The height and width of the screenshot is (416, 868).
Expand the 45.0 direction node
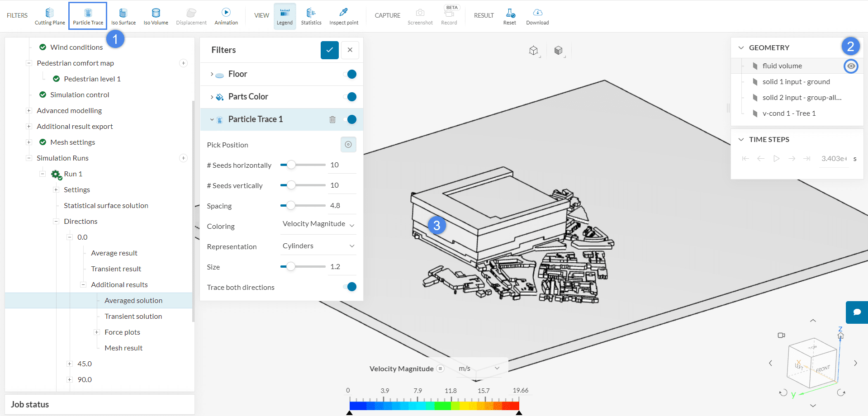pos(70,364)
